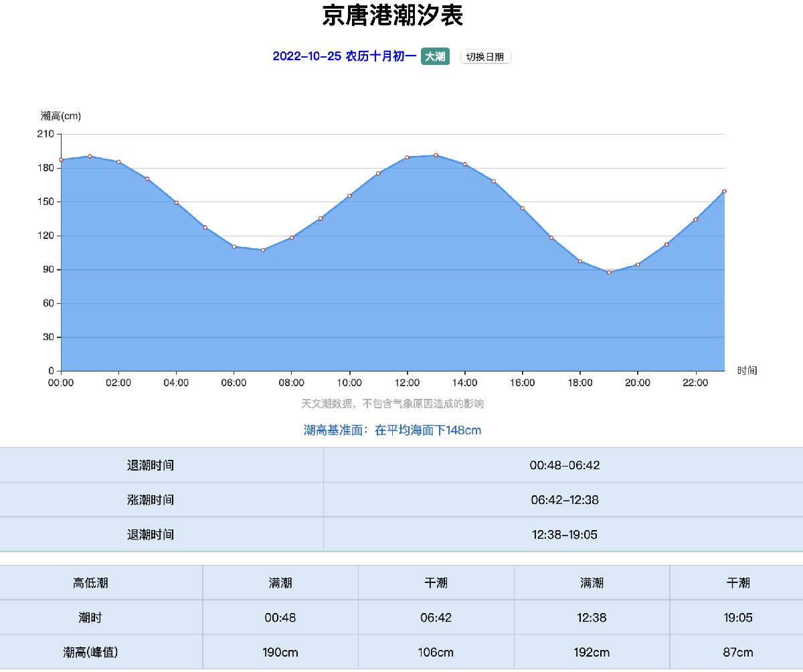Select the chart data point at 10:00

[349, 196]
